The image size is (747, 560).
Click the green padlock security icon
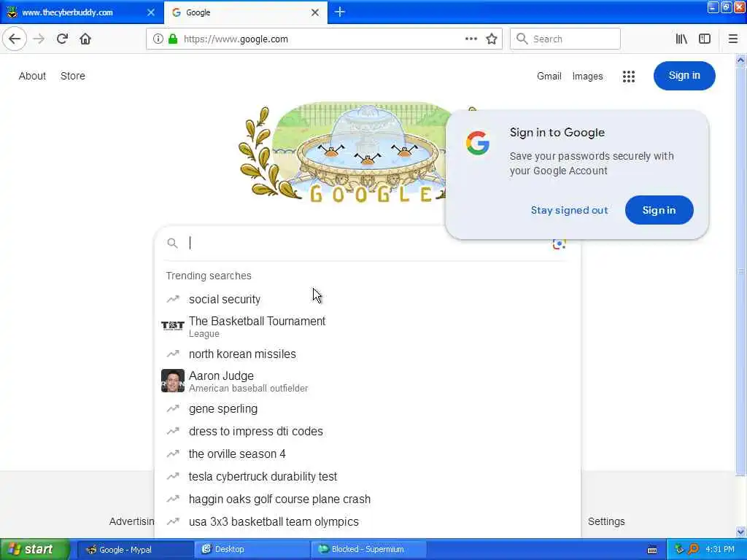click(173, 39)
